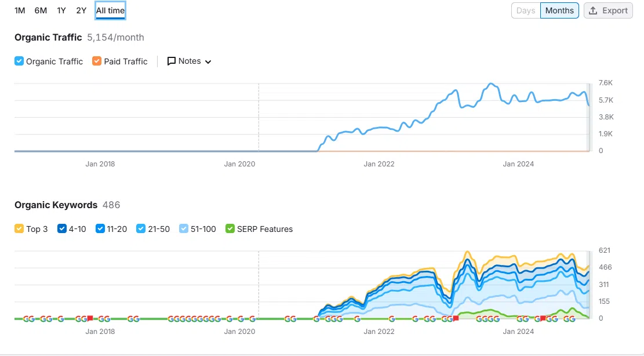Screen dimensions: 644x356
Task: Switch to the 6M time range
Action: pyautogui.click(x=41, y=10)
